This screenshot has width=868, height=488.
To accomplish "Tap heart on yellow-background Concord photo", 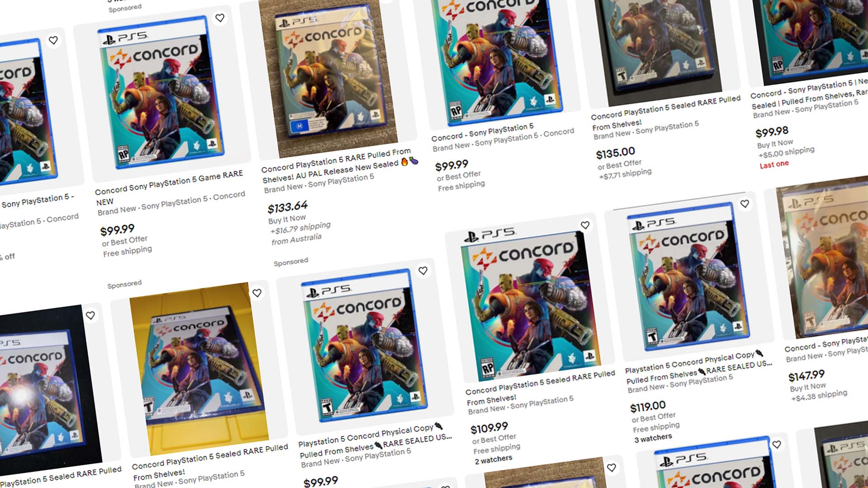I will pyautogui.click(x=257, y=293).
